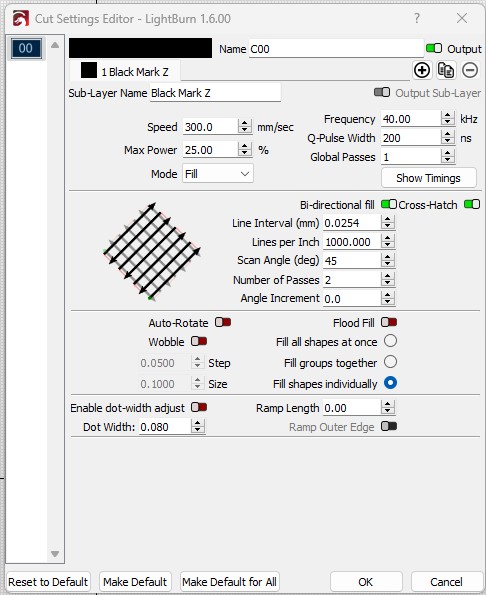Increase Scan Angle with up arrow
Screen dimensions: 486x595
click(387, 257)
